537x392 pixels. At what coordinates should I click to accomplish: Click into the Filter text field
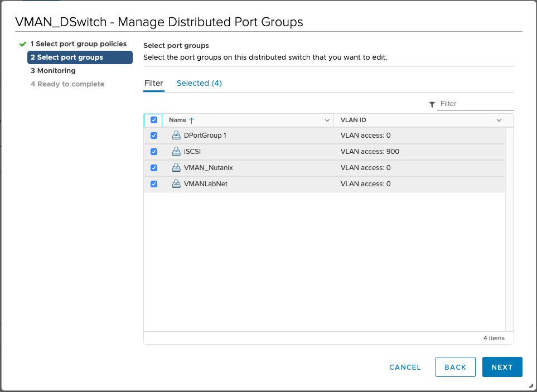475,104
